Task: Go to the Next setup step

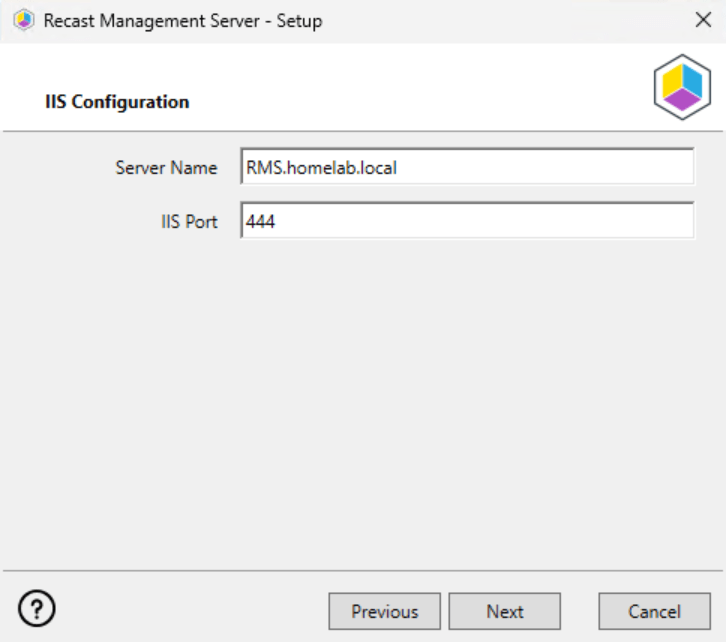Action: tap(505, 611)
